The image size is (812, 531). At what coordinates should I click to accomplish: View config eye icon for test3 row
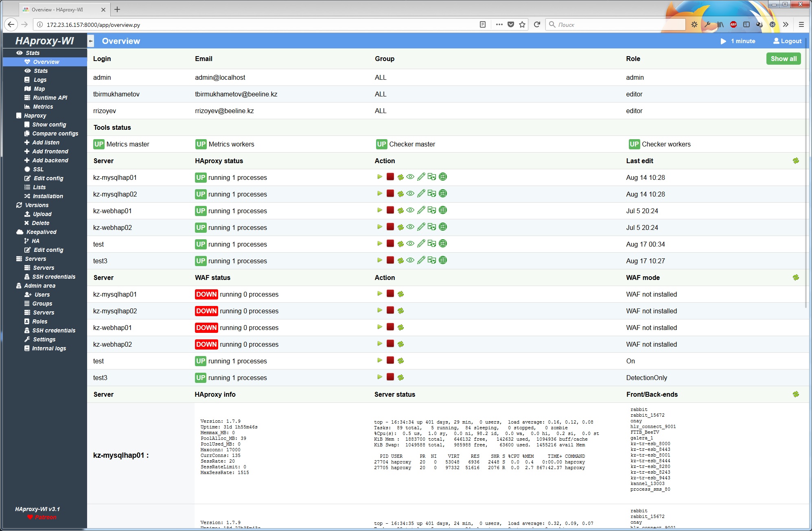[410, 260]
